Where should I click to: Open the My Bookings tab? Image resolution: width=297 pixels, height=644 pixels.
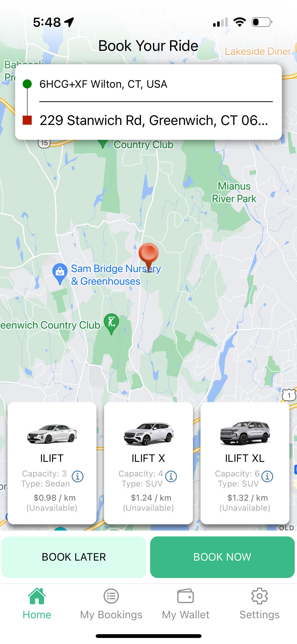(x=111, y=604)
